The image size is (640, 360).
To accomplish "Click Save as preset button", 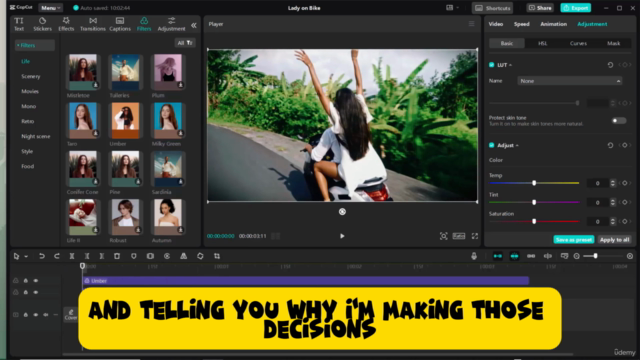I will 573,240.
